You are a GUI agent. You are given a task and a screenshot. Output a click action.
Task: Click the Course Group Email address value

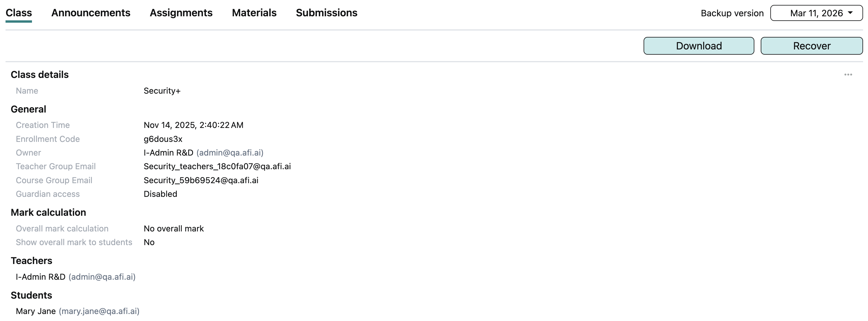pos(201,180)
